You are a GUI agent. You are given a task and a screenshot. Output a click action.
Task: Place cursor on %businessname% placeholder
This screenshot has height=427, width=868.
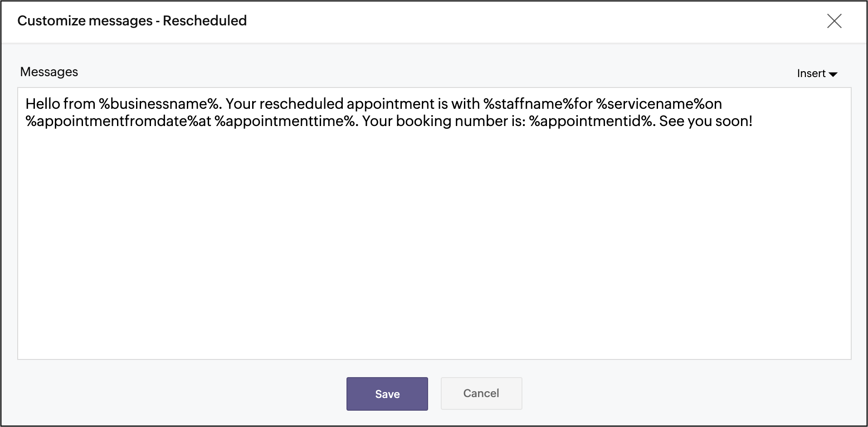pyautogui.click(x=159, y=104)
